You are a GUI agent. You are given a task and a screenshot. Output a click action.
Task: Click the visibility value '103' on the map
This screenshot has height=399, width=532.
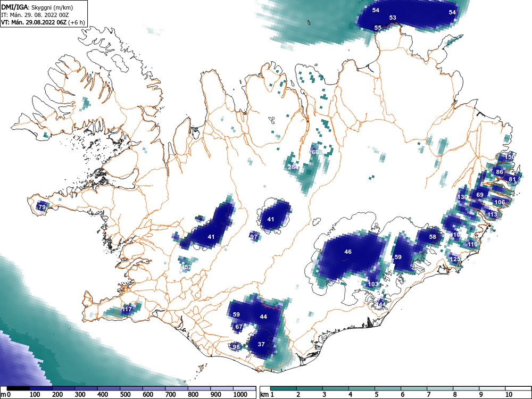pyautogui.click(x=373, y=284)
